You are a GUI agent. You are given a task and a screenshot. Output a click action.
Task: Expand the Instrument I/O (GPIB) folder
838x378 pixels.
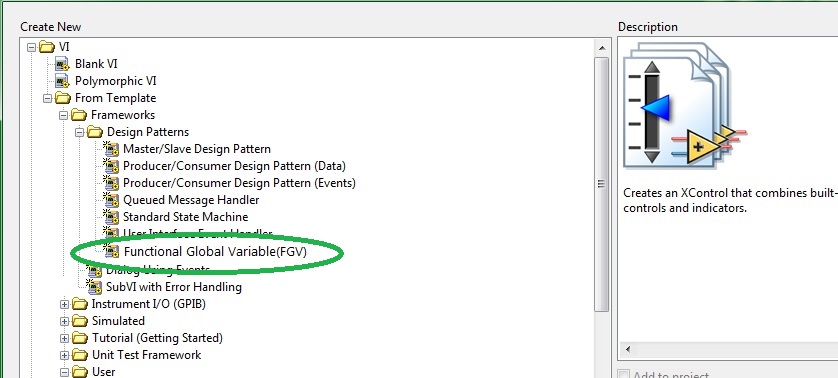coord(64,304)
